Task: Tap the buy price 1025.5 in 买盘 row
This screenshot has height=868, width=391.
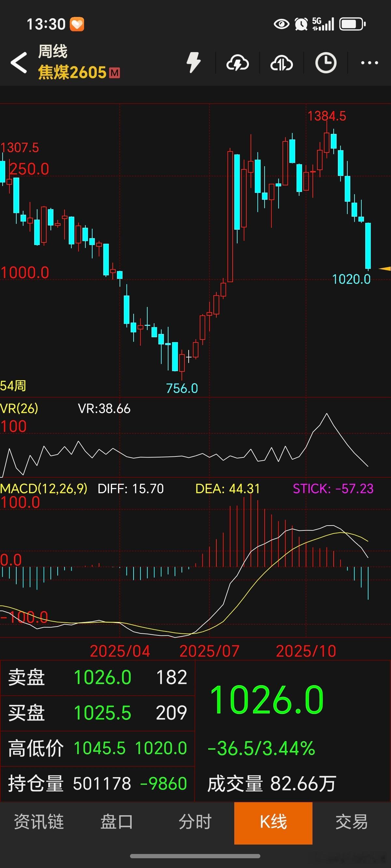Action: pos(102,713)
